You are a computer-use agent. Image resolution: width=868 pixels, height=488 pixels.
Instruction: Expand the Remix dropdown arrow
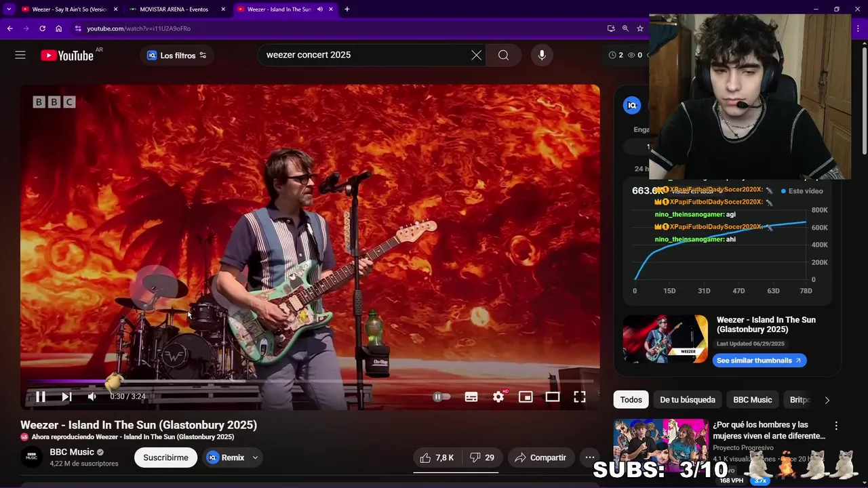[x=256, y=457]
